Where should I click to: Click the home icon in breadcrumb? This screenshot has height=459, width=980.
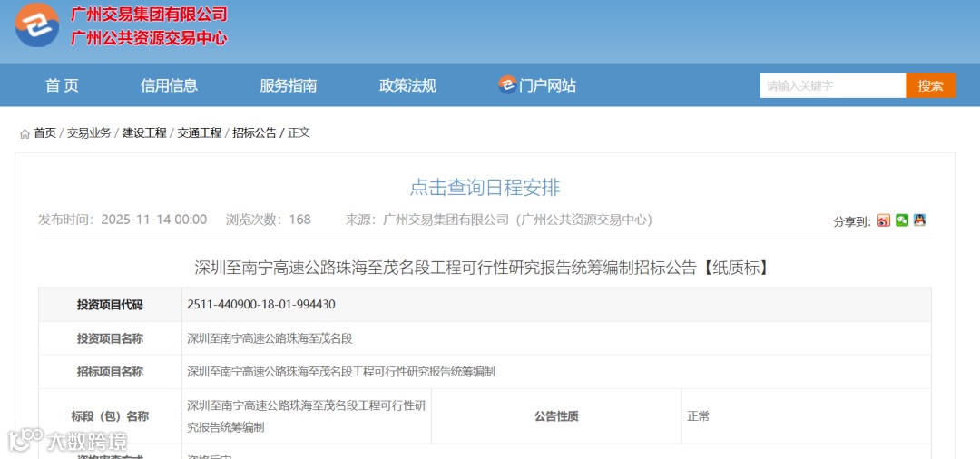pyautogui.click(x=25, y=133)
